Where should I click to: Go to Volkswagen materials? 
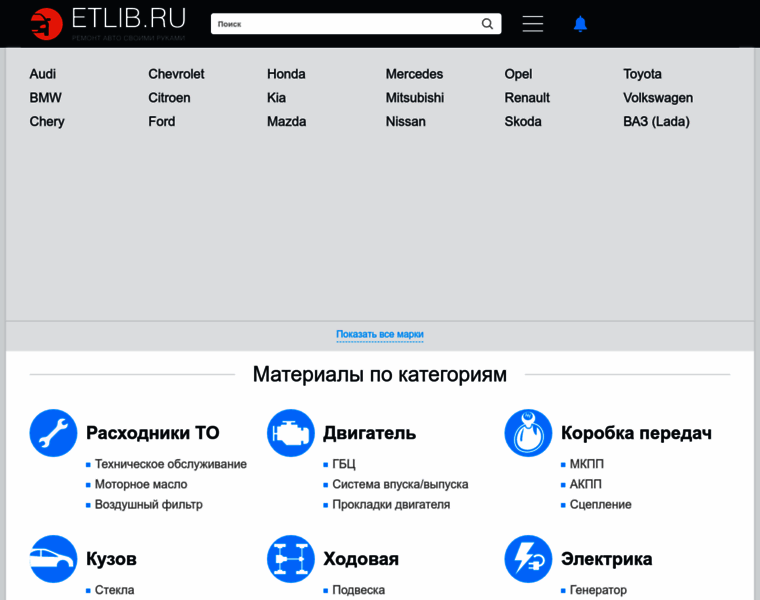pos(658,98)
